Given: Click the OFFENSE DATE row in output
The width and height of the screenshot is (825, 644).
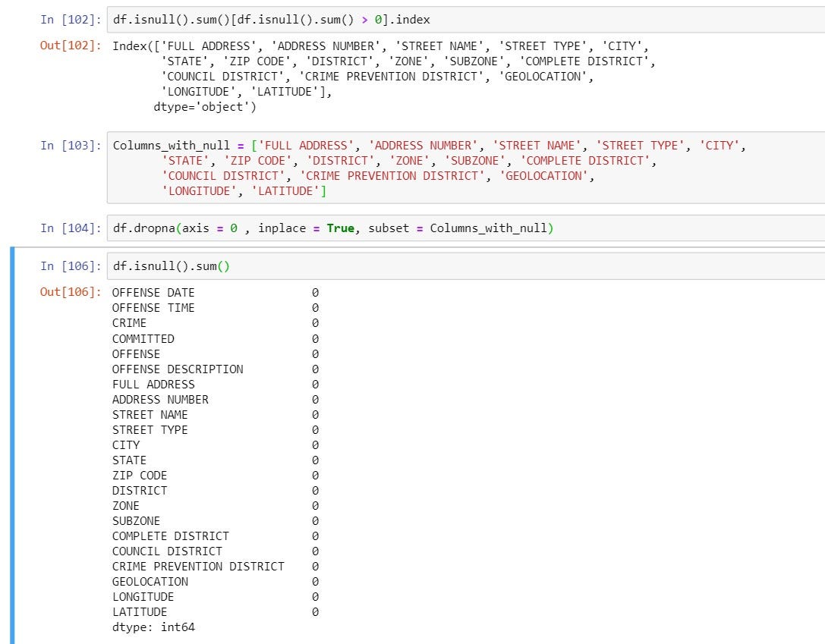Looking at the screenshot, I should 153,292.
